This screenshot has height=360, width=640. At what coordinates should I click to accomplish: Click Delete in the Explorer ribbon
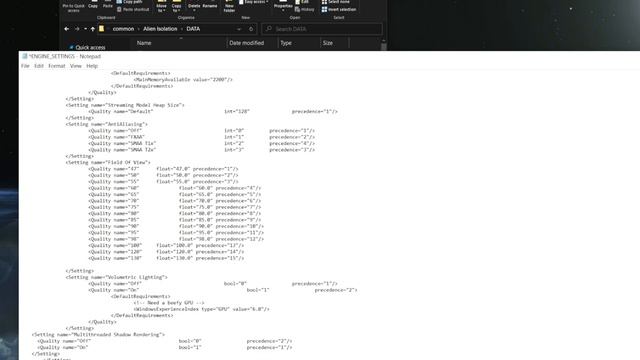point(194,5)
